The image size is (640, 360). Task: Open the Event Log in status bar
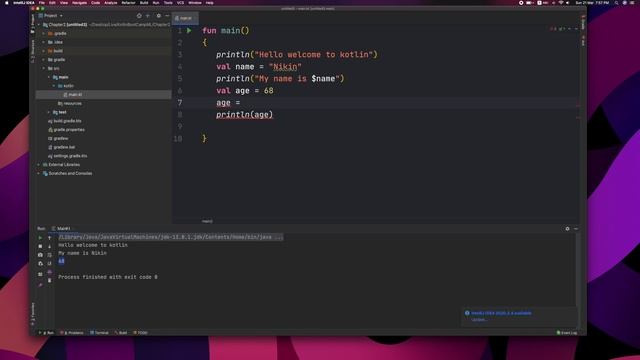coord(567,333)
